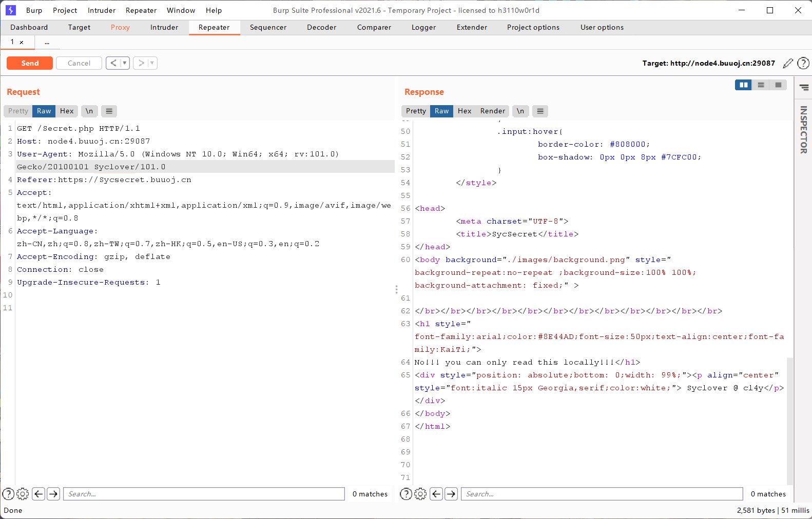Screen dimensions: 812x519
Task: Go to previous match in Request search
Action: 38,494
